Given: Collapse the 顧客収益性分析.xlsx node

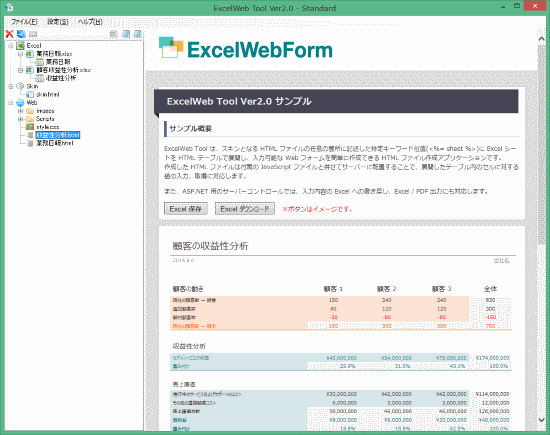Looking at the screenshot, I should 20,70.
